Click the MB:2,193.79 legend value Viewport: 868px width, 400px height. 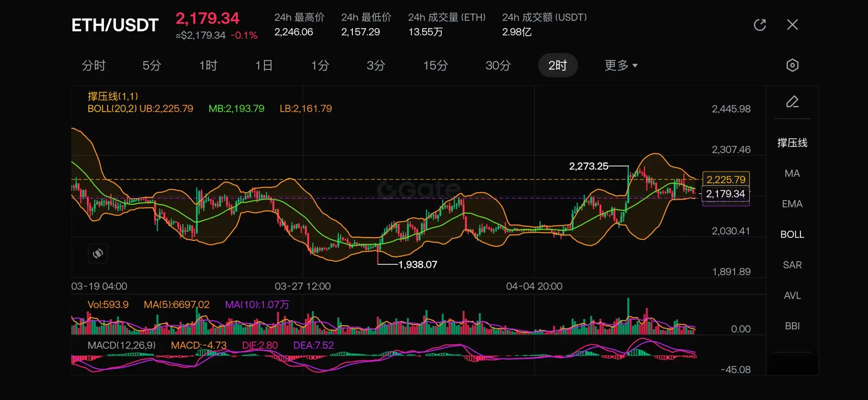pyautogui.click(x=236, y=109)
